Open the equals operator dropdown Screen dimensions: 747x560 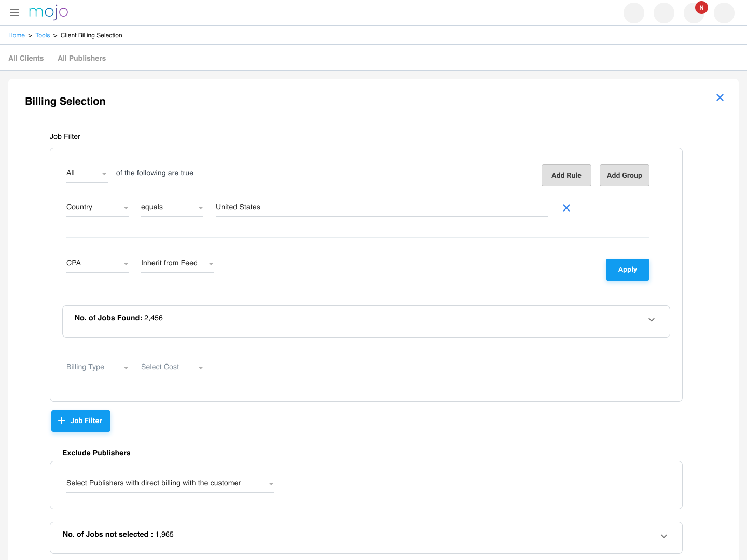click(x=172, y=207)
